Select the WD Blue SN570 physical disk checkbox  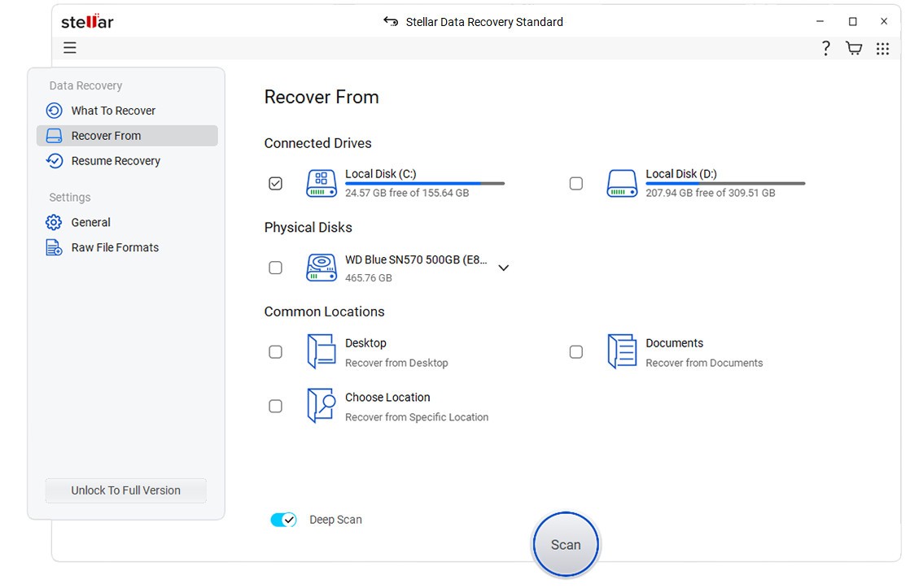pyautogui.click(x=275, y=267)
